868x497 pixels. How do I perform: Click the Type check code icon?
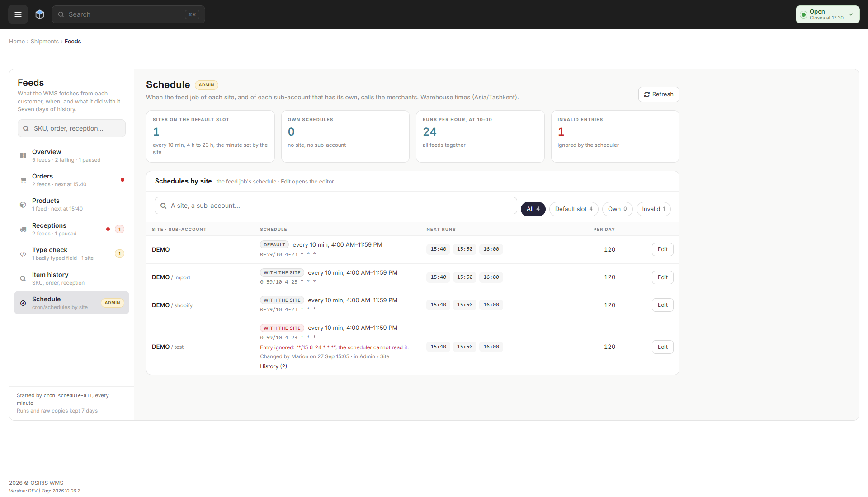click(x=23, y=254)
